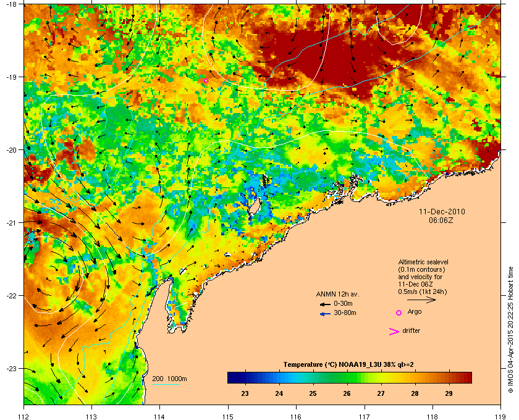Click the colorbar tick label 27

click(381, 393)
